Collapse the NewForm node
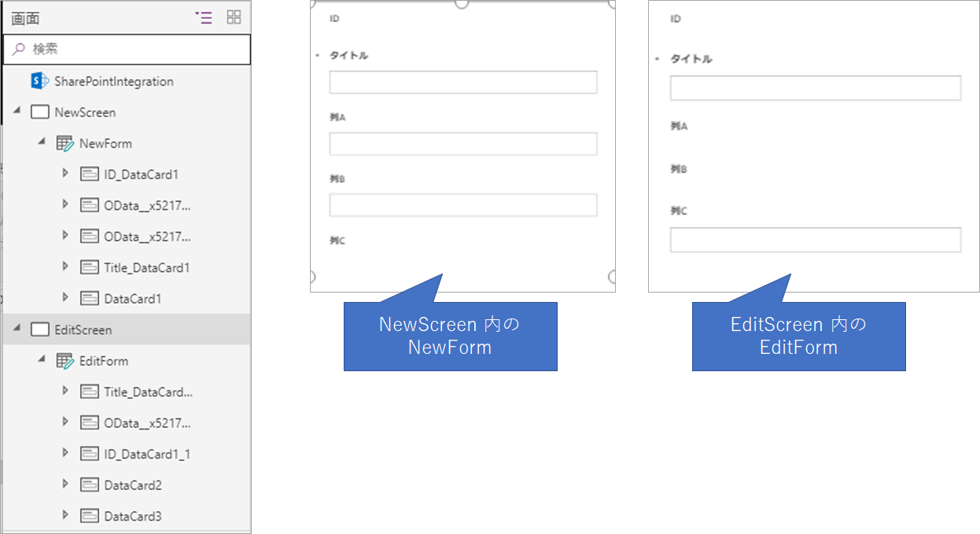The height and width of the screenshot is (534, 980). point(42,142)
